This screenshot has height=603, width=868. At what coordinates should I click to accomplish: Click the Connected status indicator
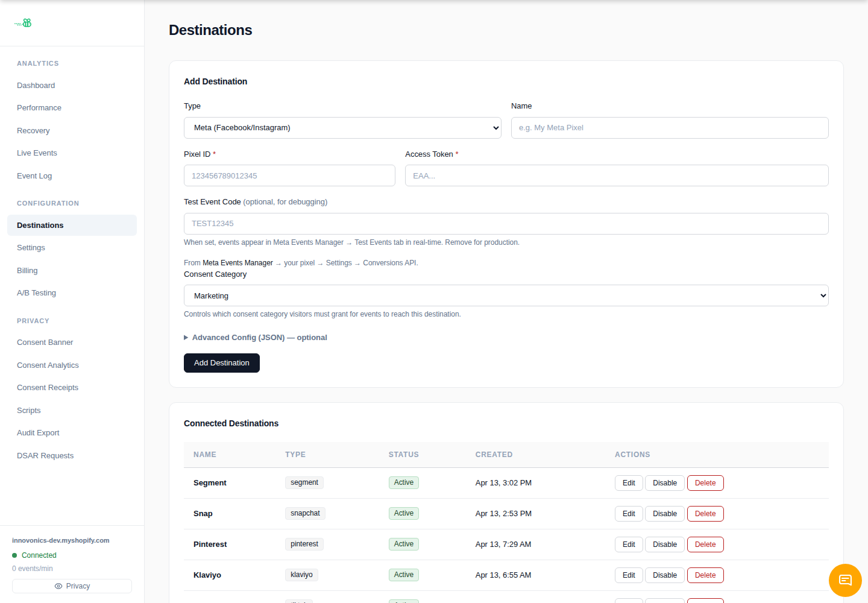point(34,555)
